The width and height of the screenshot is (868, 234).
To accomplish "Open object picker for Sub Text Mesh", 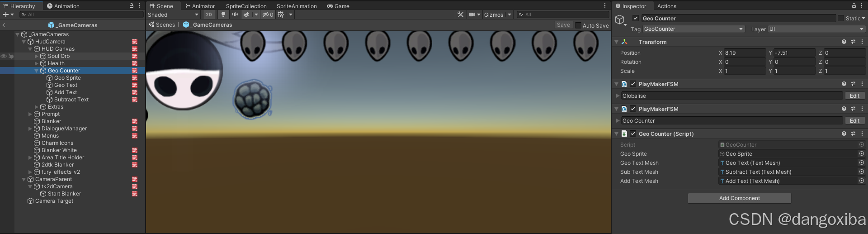I will [861, 172].
